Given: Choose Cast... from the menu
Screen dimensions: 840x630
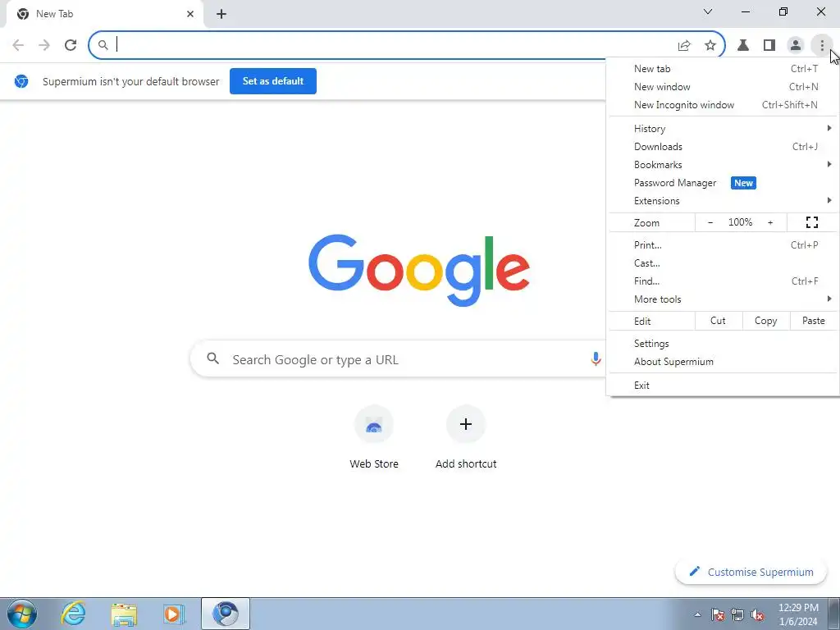Looking at the screenshot, I should click(x=724, y=263).
